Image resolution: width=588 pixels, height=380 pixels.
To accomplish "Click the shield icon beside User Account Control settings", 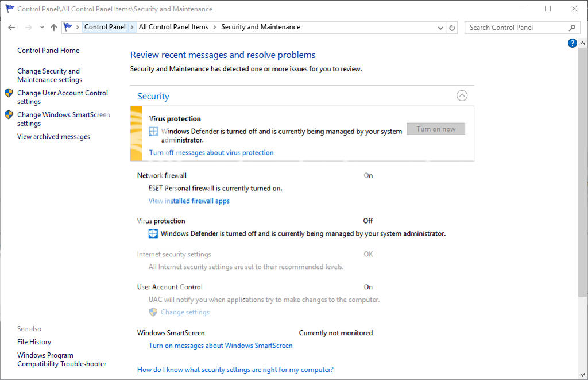I will point(9,93).
